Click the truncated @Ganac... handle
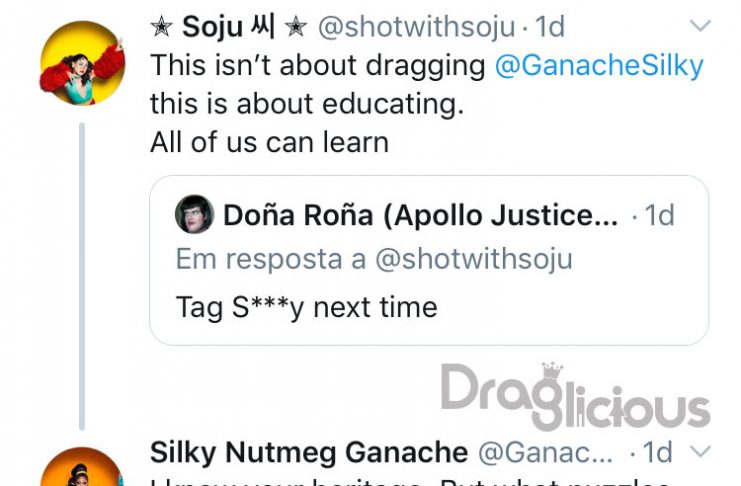 [545, 452]
